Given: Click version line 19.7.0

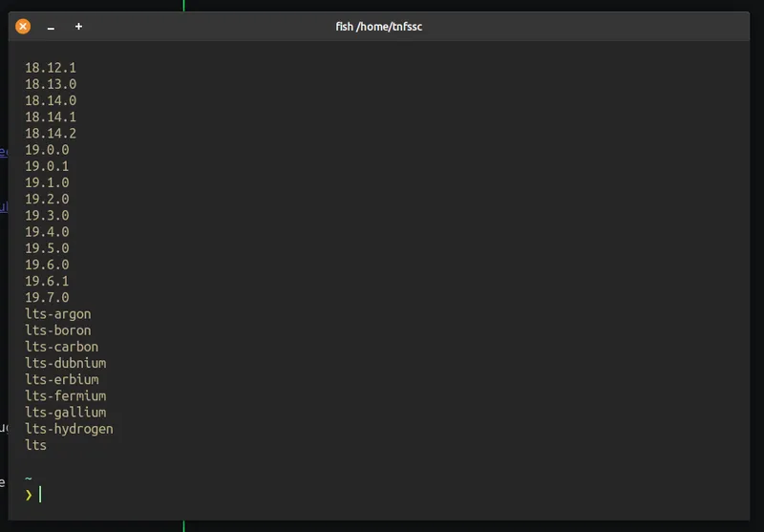Looking at the screenshot, I should (47, 297).
